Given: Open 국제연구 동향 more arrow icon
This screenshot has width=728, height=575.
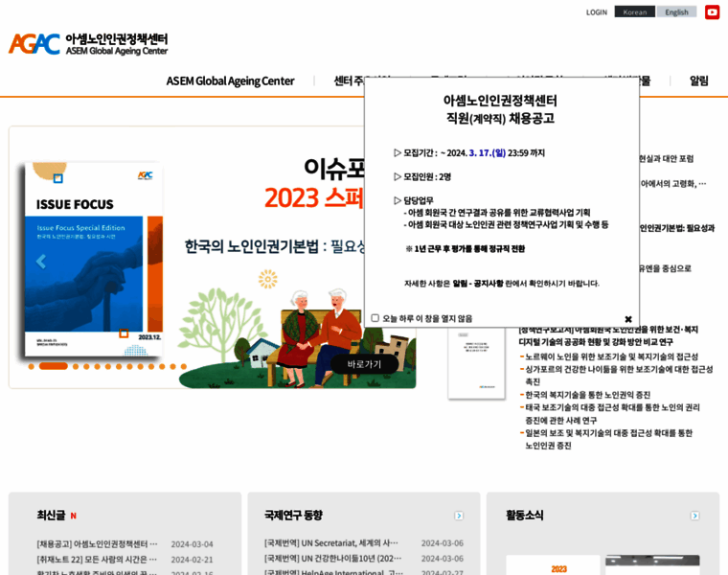Looking at the screenshot, I should 459,516.
